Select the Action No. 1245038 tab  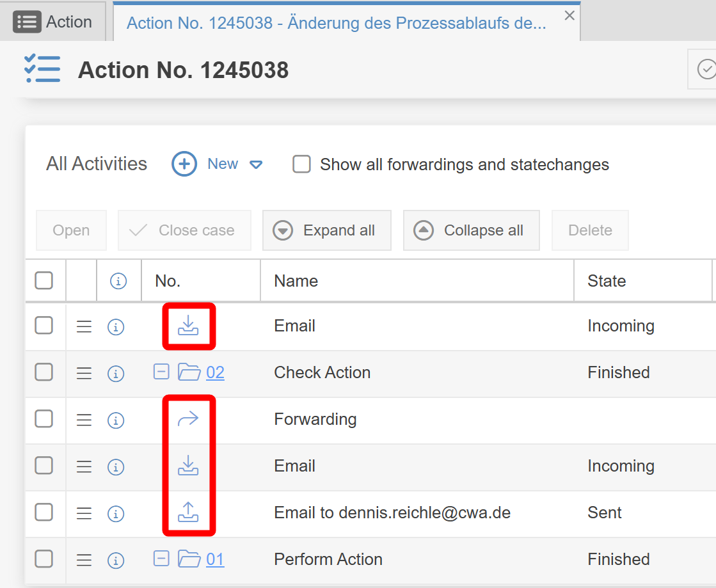(x=337, y=23)
